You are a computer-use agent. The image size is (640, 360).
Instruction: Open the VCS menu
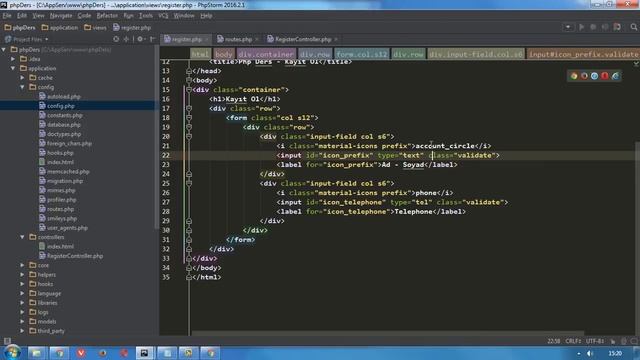(163, 16)
